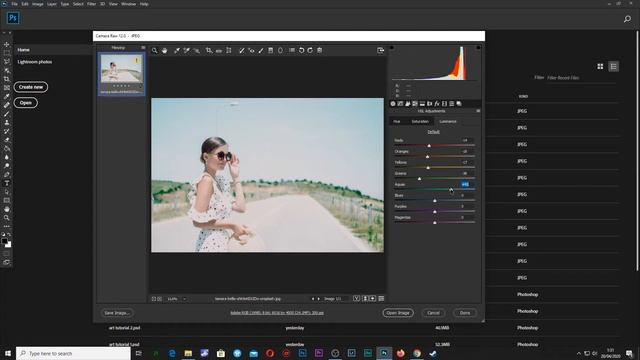This screenshot has height=360, width=640.
Task: Click the Open button on Home screen
Action: pos(26,103)
